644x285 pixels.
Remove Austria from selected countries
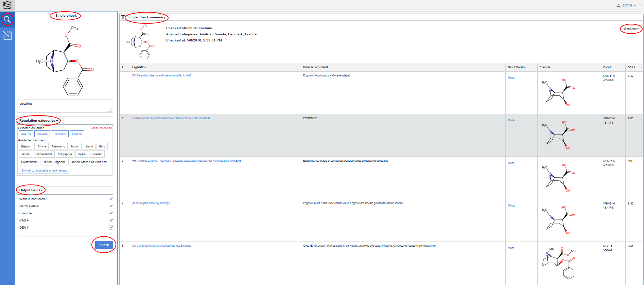point(26,134)
